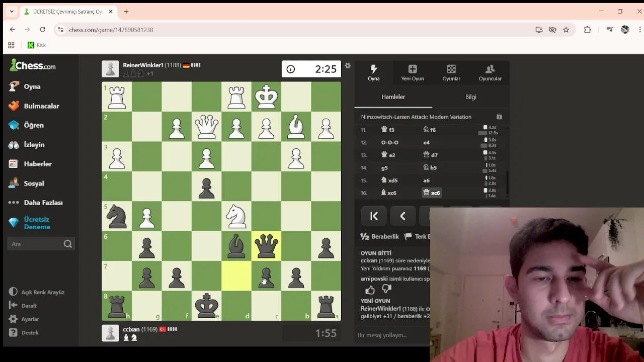The height and width of the screenshot is (362, 644).
Task: Open the opening explorer book icon
Action: pos(499,117)
